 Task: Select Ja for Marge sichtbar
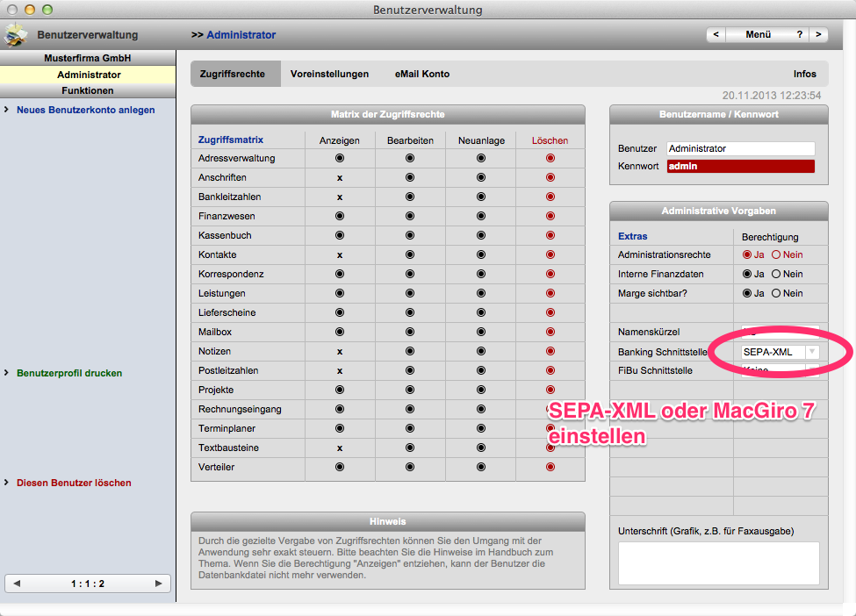point(747,293)
